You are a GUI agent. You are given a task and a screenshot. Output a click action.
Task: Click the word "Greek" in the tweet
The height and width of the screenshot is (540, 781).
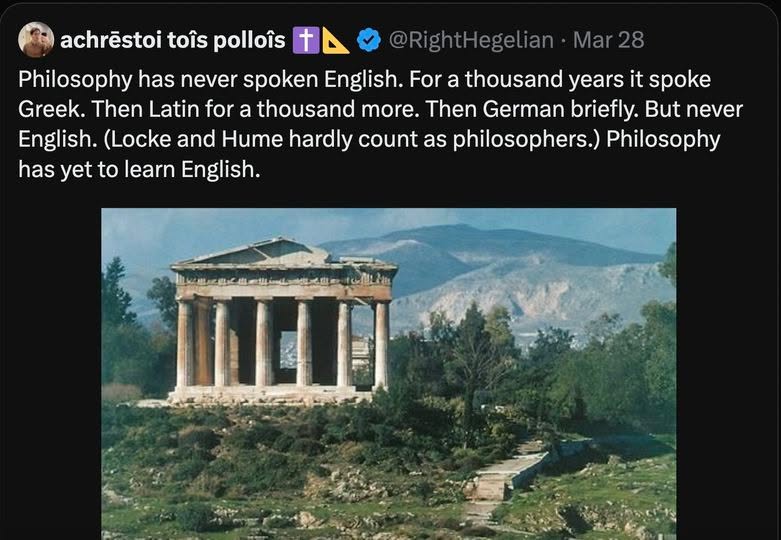47,108
